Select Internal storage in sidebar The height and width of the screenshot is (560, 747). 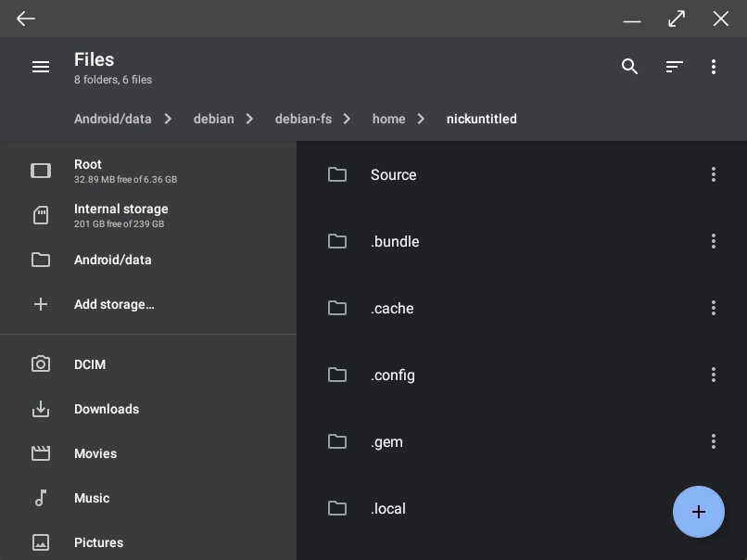[x=148, y=215]
